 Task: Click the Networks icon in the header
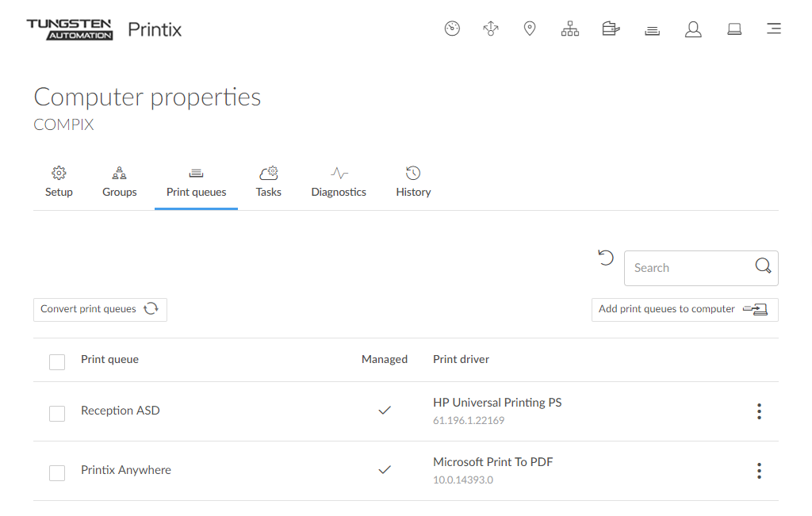pos(491,29)
